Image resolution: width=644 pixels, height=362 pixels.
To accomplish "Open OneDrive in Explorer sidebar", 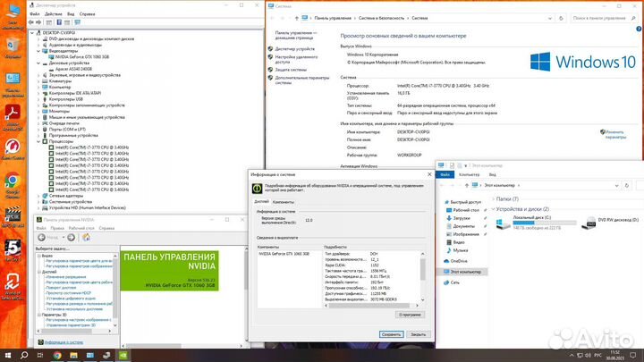I will [x=458, y=261].
